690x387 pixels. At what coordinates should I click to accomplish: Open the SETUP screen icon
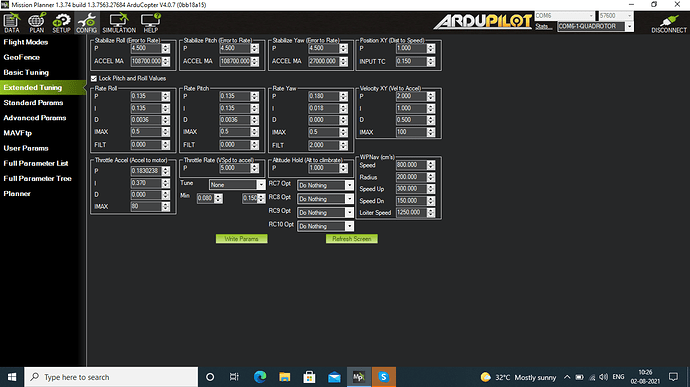(x=61, y=23)
